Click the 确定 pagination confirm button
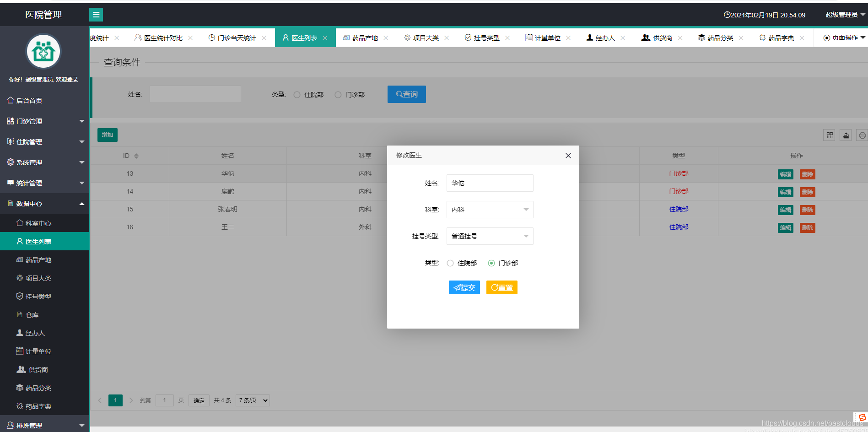The image size is (868, 432). click(199, 400)
